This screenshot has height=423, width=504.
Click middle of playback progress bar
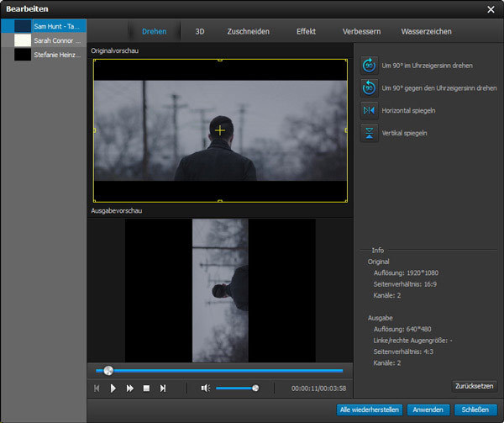[219, 371]
